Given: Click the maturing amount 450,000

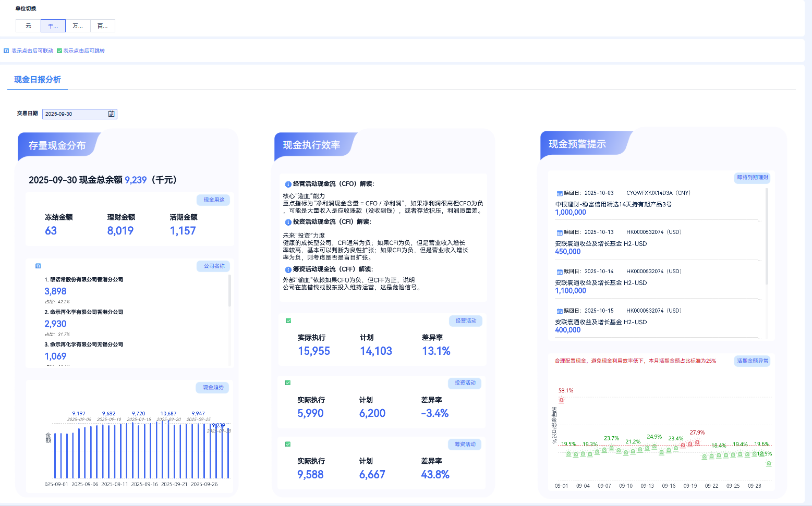Looking at the screenshot, I should point(568,252).
